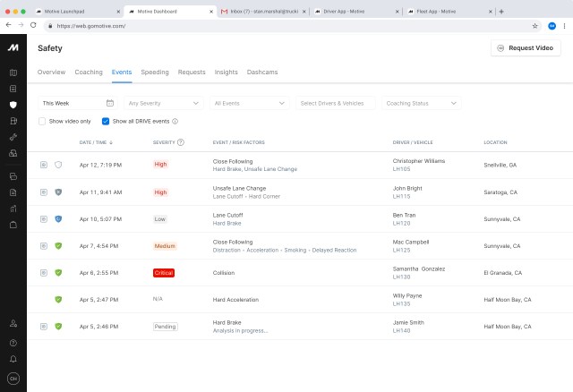Screen dimensions: 573x392
Task: Sort by Date / Time column header
Action: [x=96, y=142]
